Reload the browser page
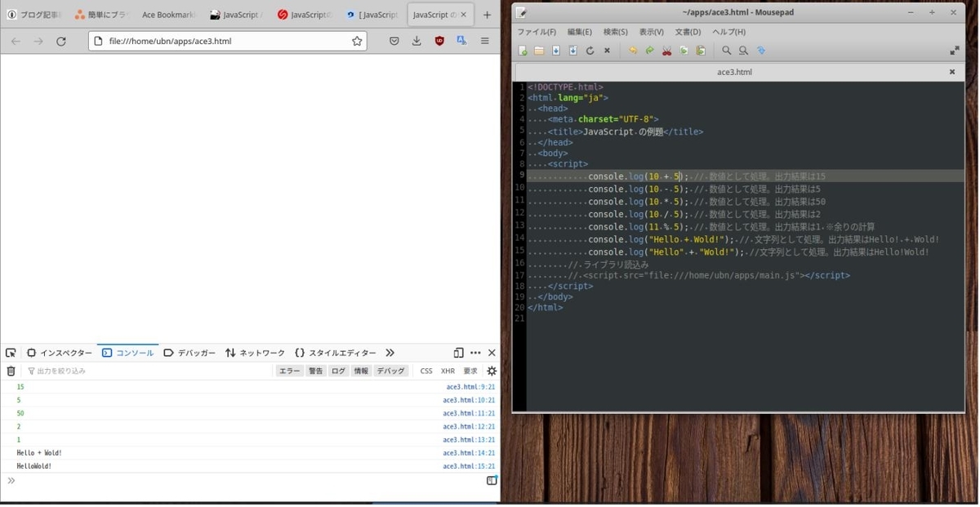The width and height of the screenshot is (980, 507). pos(61,41)
